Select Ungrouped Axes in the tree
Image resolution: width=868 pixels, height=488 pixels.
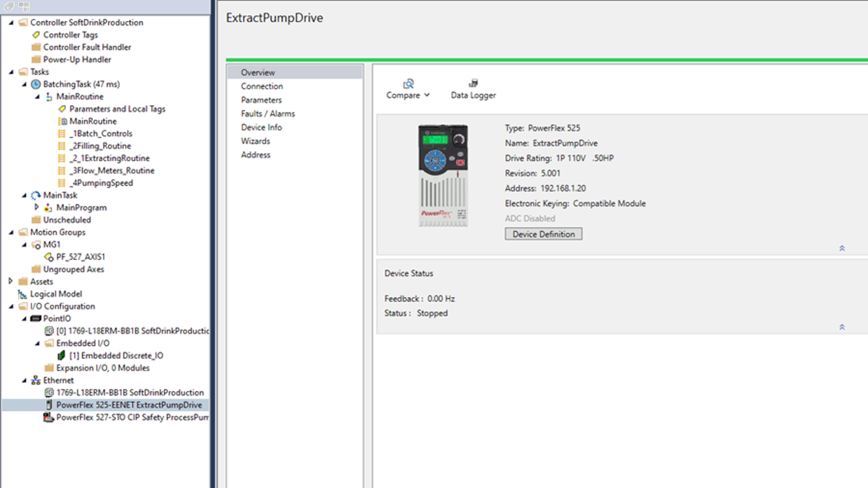pos(73,269)
